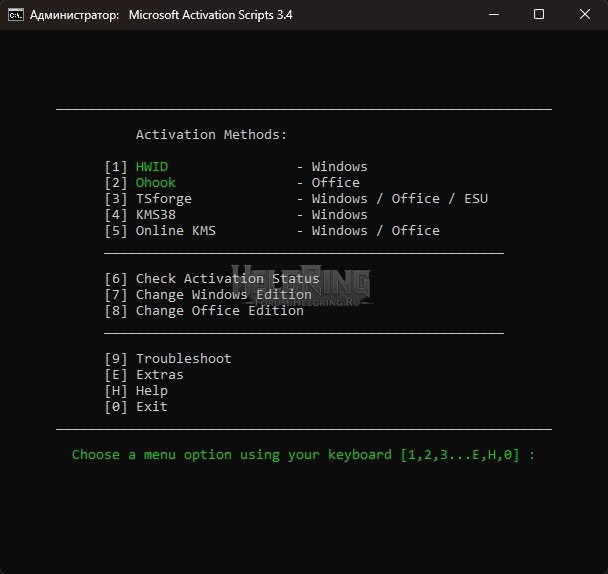Maximize the Microsoft Activation Scripts window
Screen dimensions: 608x574
[539, 15]
